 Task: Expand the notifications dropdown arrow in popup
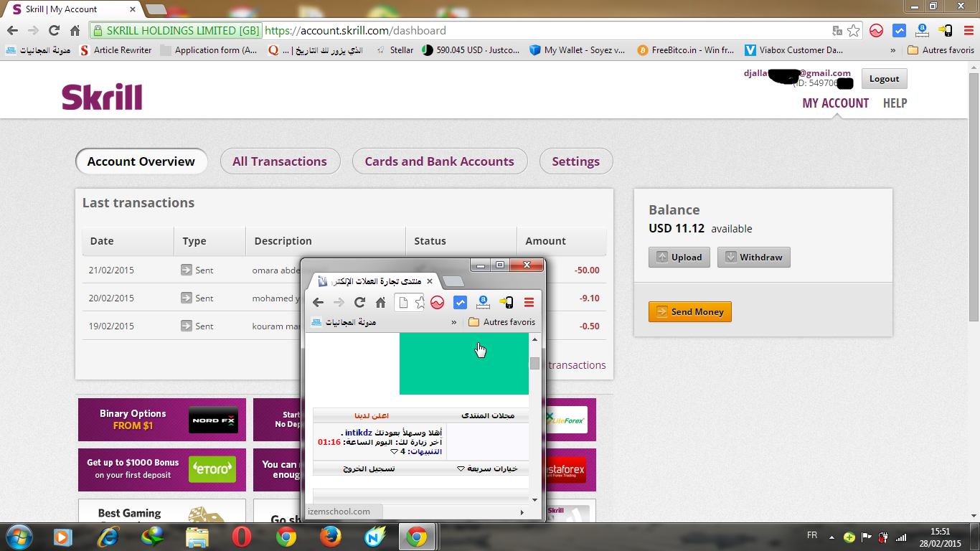394,452
